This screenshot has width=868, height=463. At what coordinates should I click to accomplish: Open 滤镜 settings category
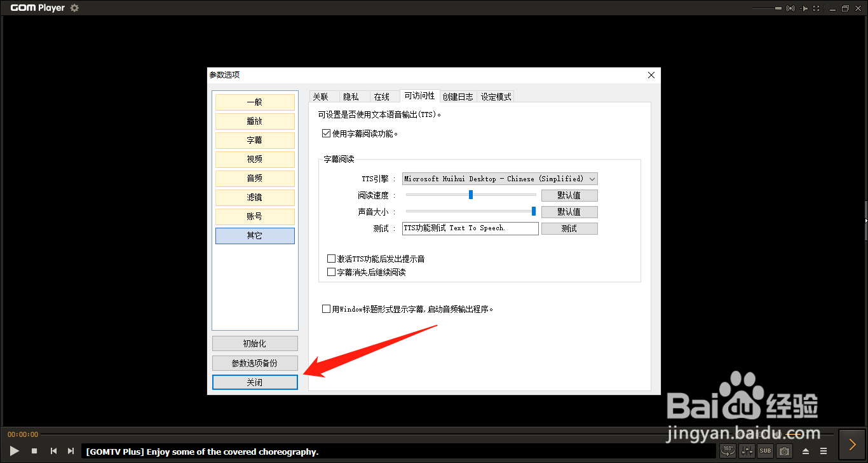click(255, 197)
